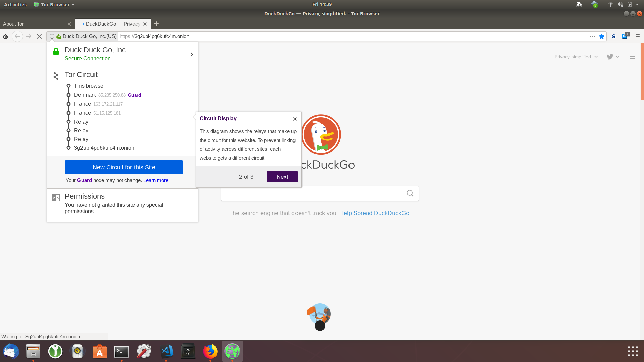Expand the Duck Duck Go connection details arrow
This screenshot has width=644, height=362.
[x=192, y=54]
